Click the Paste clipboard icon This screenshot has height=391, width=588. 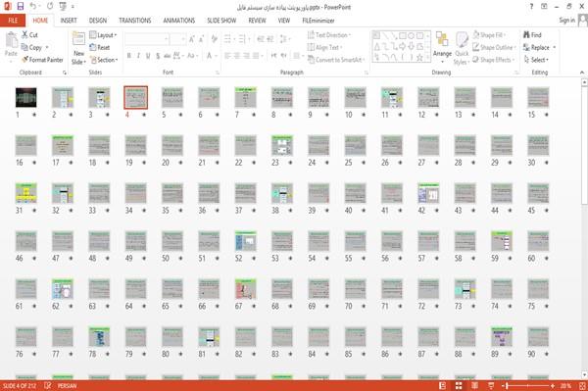(x=11, y=40)
